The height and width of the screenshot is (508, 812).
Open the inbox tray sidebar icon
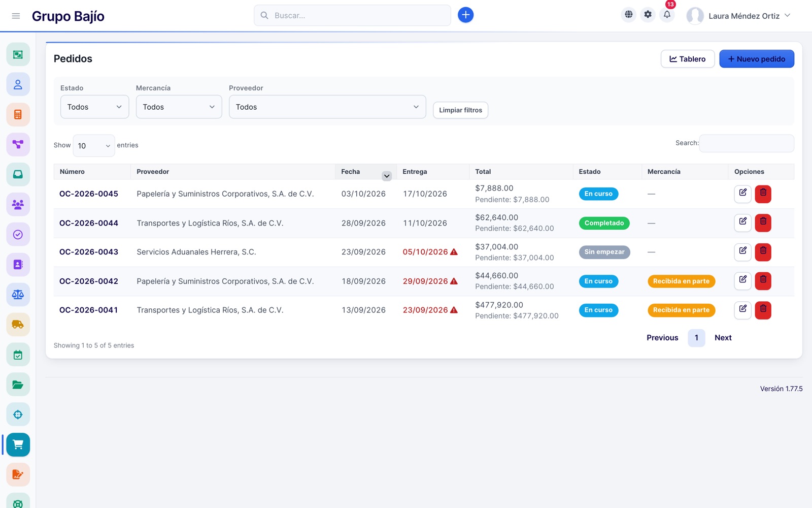point(18,174)
